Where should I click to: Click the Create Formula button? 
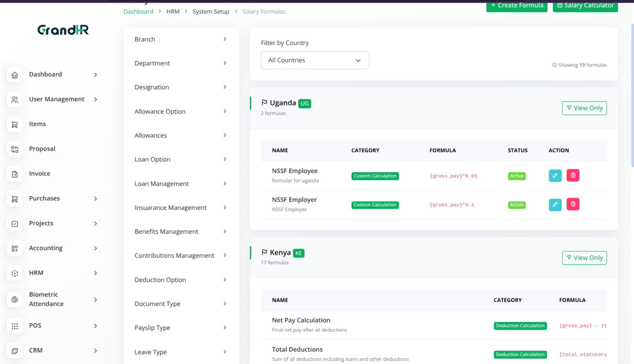[x=517, y=5]
